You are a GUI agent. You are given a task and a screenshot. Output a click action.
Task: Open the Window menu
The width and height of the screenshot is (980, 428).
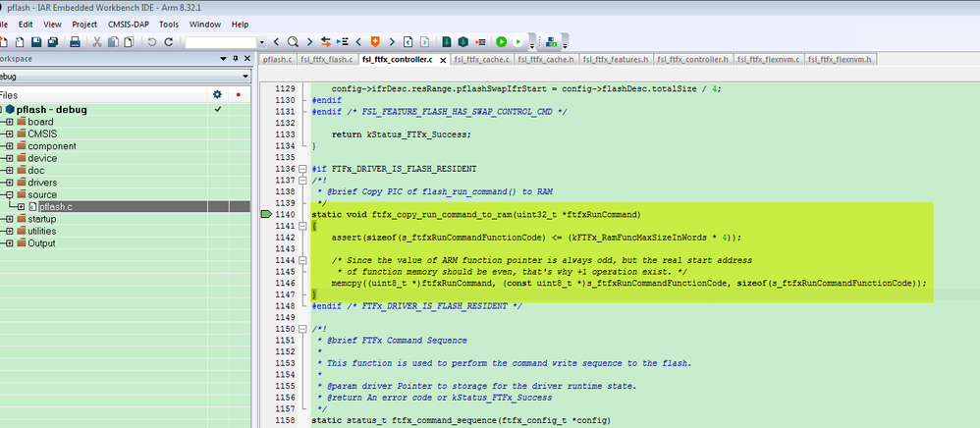point(205,25)
